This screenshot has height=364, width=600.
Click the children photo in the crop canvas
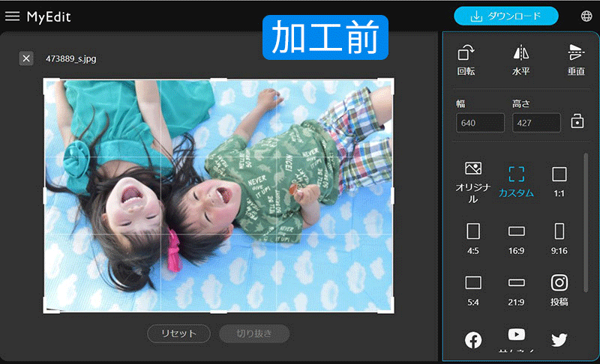pyautogui.click(x=218, y=196)
